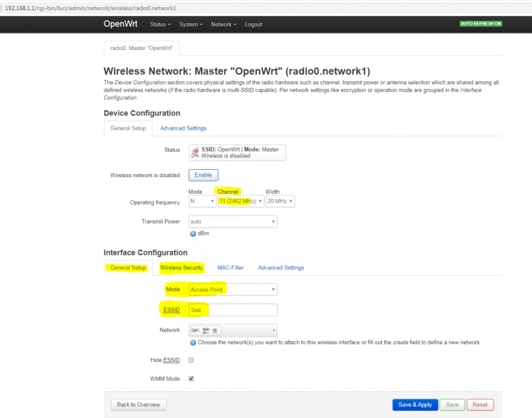Screen dimensions: 532x418
Task: Click the dBm info icon
Action: 193,234
